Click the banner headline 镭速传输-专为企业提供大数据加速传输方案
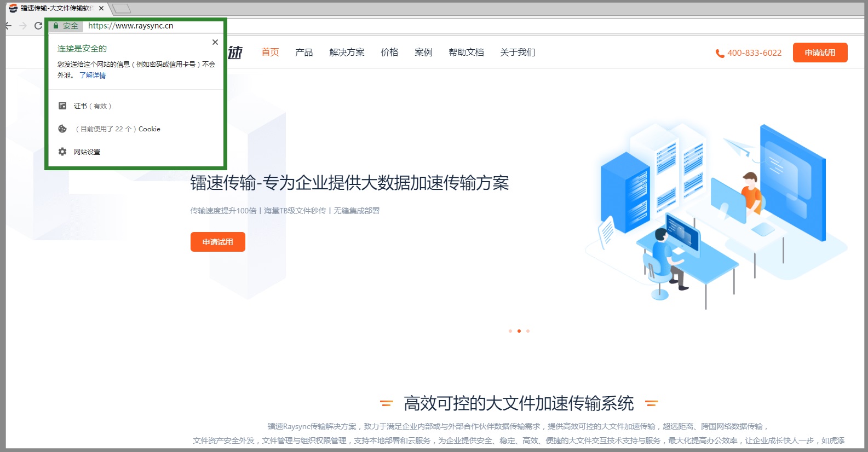This screenshot has height=452, width=868. tap(349, 183)
